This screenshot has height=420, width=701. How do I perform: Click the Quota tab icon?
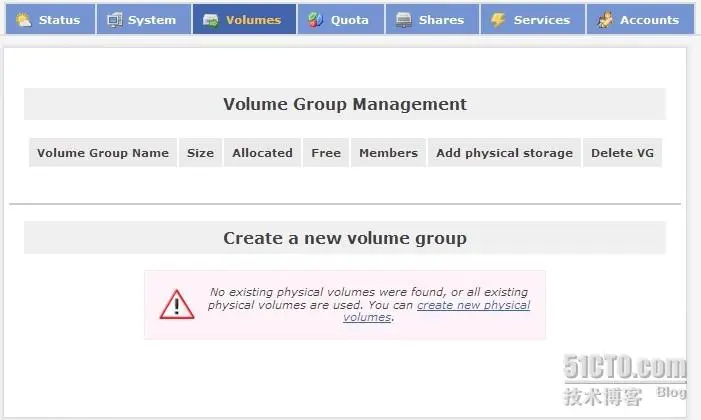(x=315, y=20)
